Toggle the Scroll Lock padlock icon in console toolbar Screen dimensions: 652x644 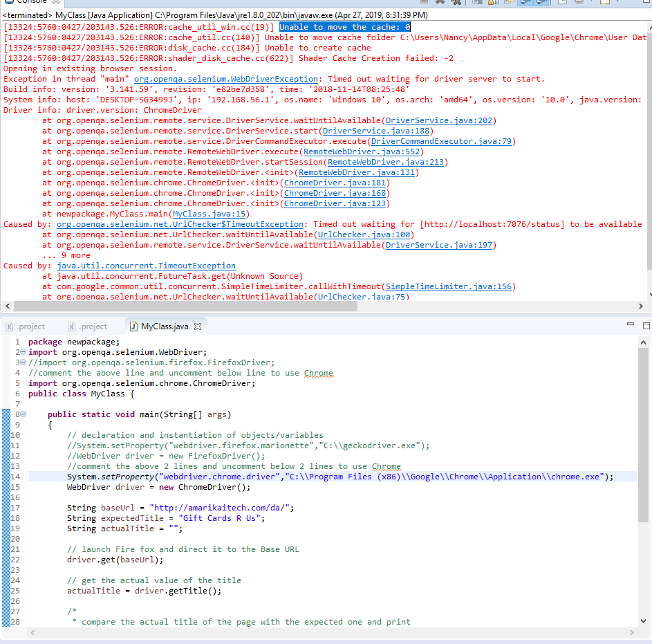[493, 1]
